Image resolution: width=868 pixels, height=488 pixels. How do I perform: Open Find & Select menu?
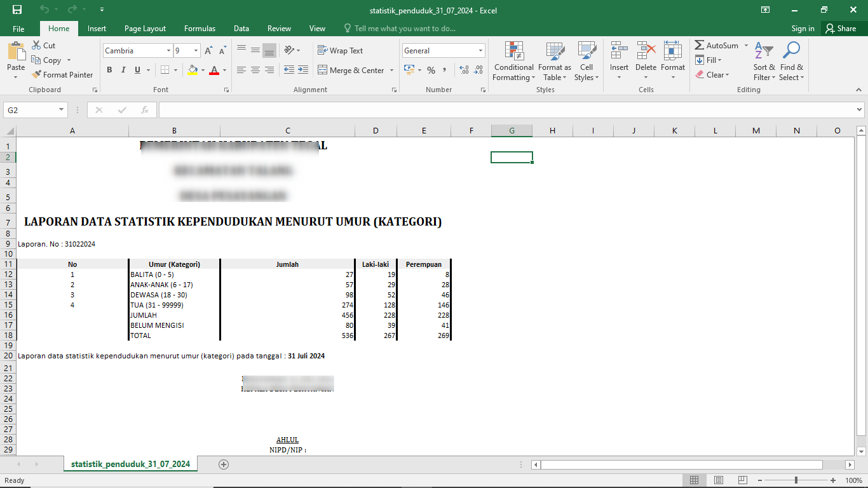pyautogui.click(x=792, y=62)
